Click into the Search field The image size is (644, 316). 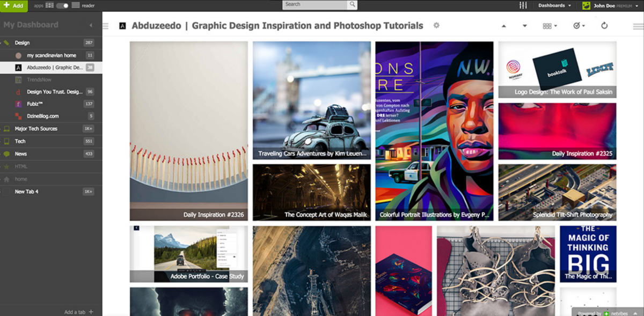click(315, 4)
